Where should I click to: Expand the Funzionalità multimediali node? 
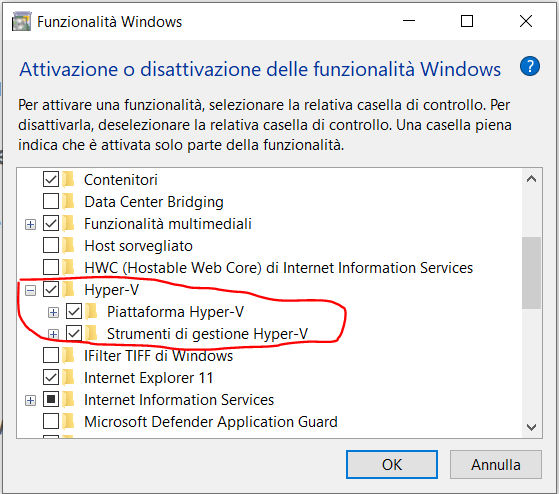point(30,225)
